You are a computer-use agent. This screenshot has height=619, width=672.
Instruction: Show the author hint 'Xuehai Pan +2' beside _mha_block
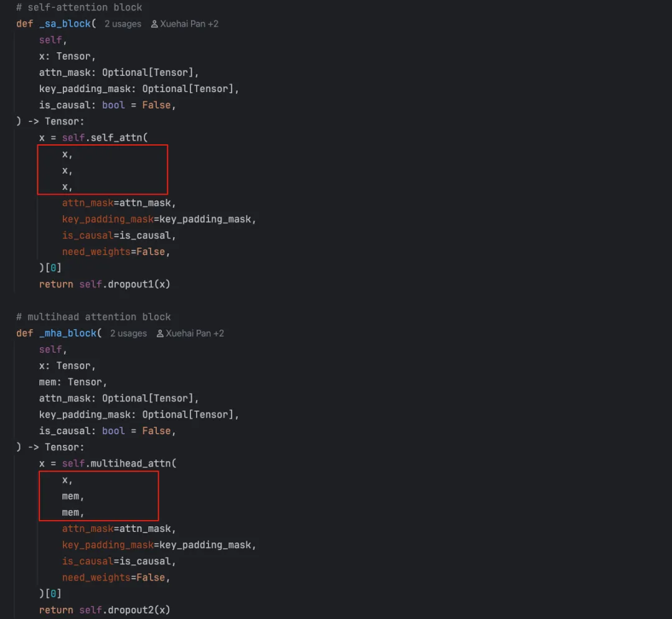[195, 333]
